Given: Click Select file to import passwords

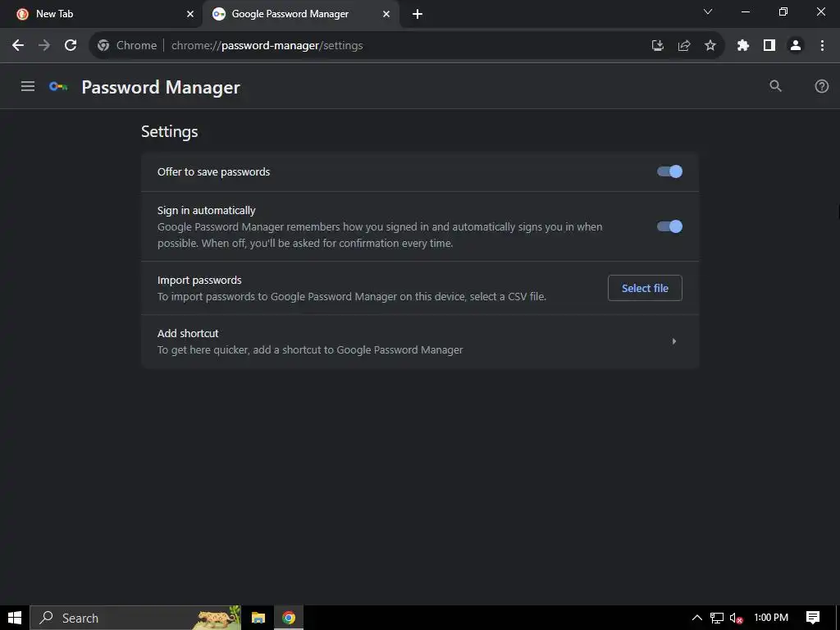Looking at the screenshot, I should (x=645, y=288).
